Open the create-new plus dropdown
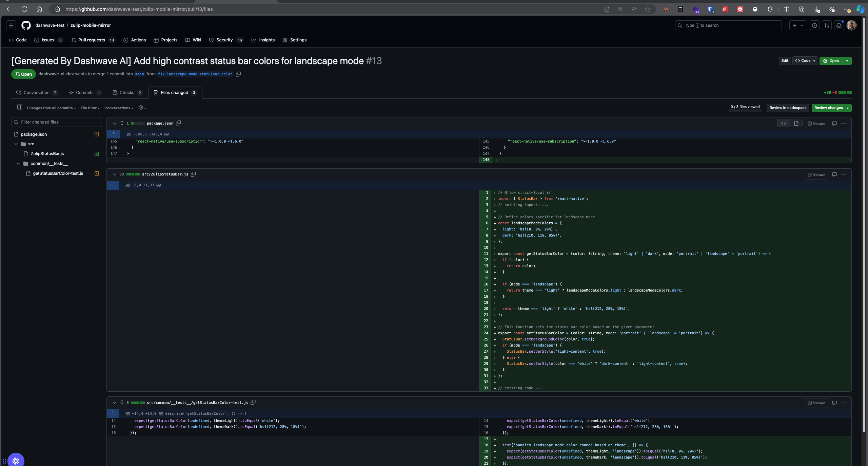 point(798,25)
